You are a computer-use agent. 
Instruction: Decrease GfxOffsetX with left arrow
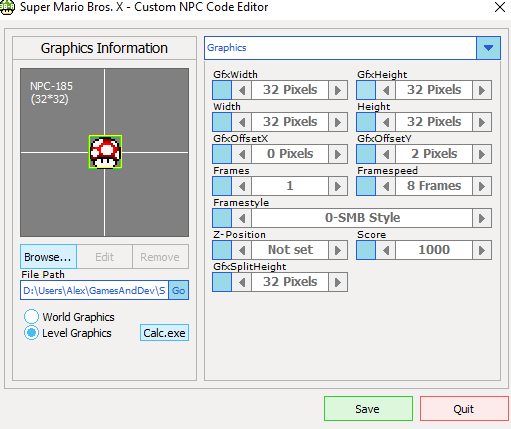(x=242, y=154)
